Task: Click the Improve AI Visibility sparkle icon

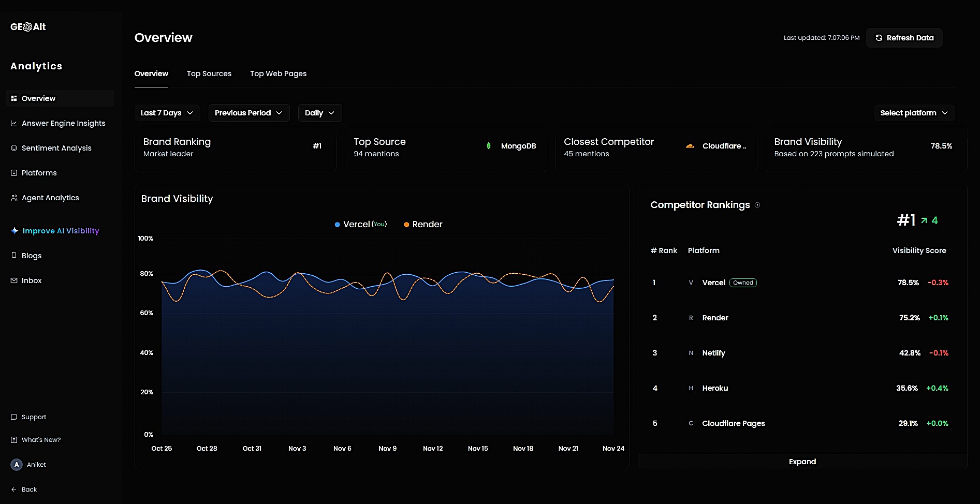Action: [x=14, y=231]
